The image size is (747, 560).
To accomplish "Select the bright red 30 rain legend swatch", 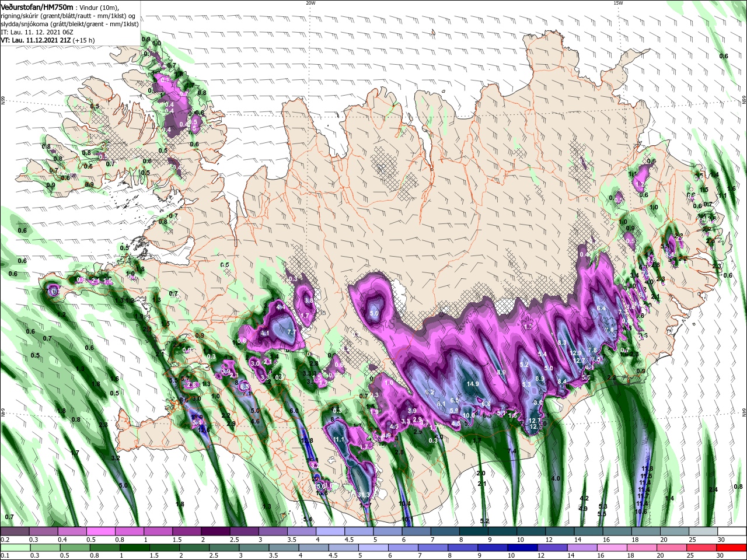I will pos(732,548).
